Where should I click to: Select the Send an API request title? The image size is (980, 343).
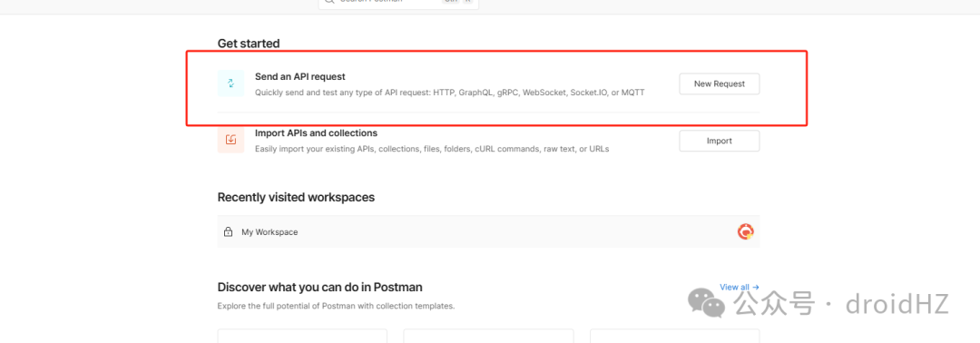pos(300,76)
